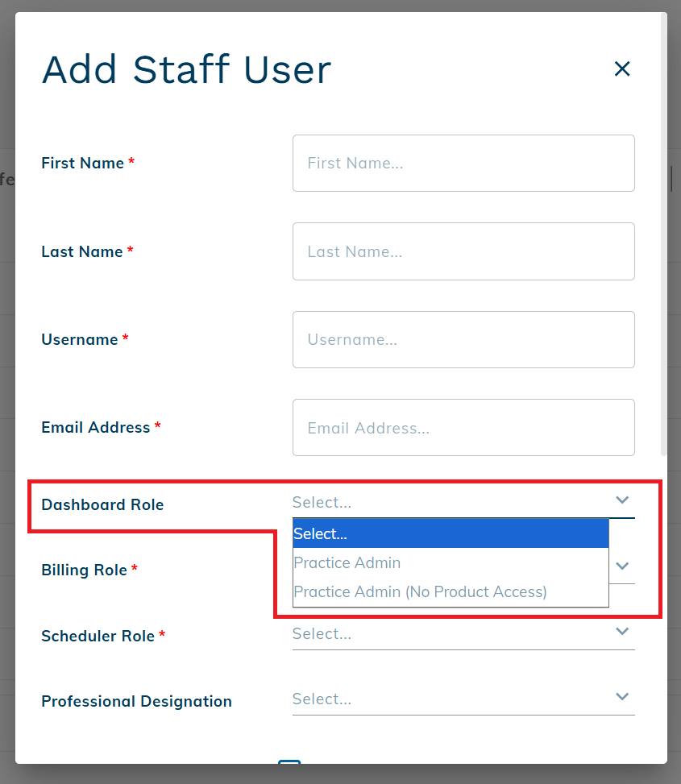
Task: Expand the Professional Designation dropdown field
Action: click(451, 699)
